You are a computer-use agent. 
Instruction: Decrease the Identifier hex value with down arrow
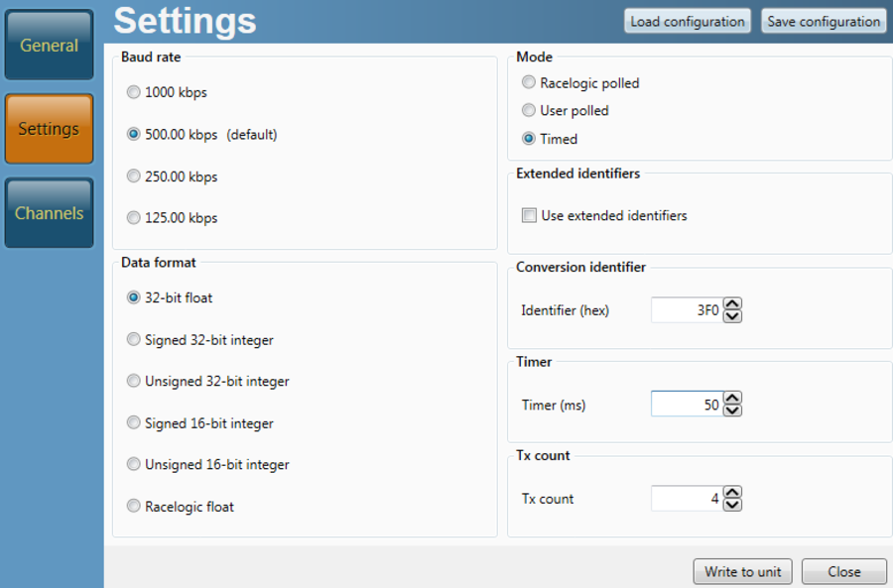732,316
